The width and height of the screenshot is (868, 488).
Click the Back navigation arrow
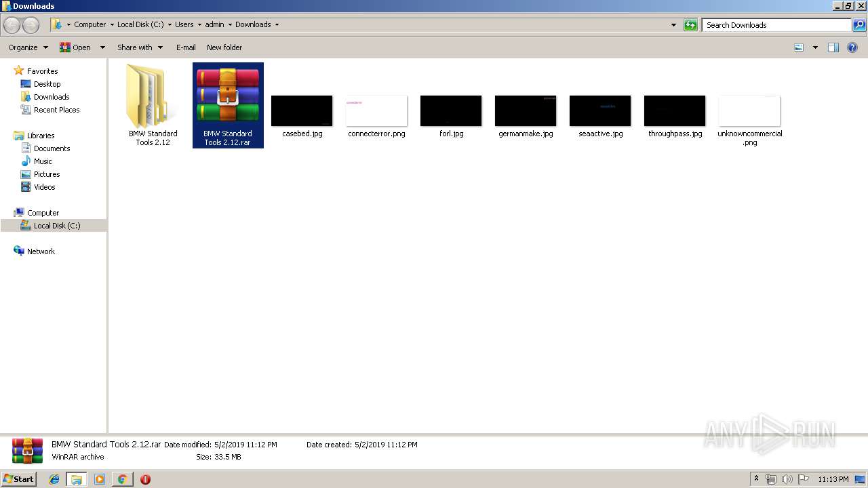click(x=12, y=25)
